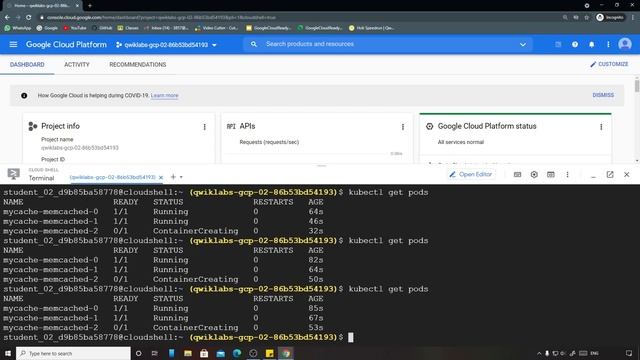Dismiss the COVID-19 banner
Image resolution: width=640 pixels, height=360 pixels.
(x=603, y=95)
